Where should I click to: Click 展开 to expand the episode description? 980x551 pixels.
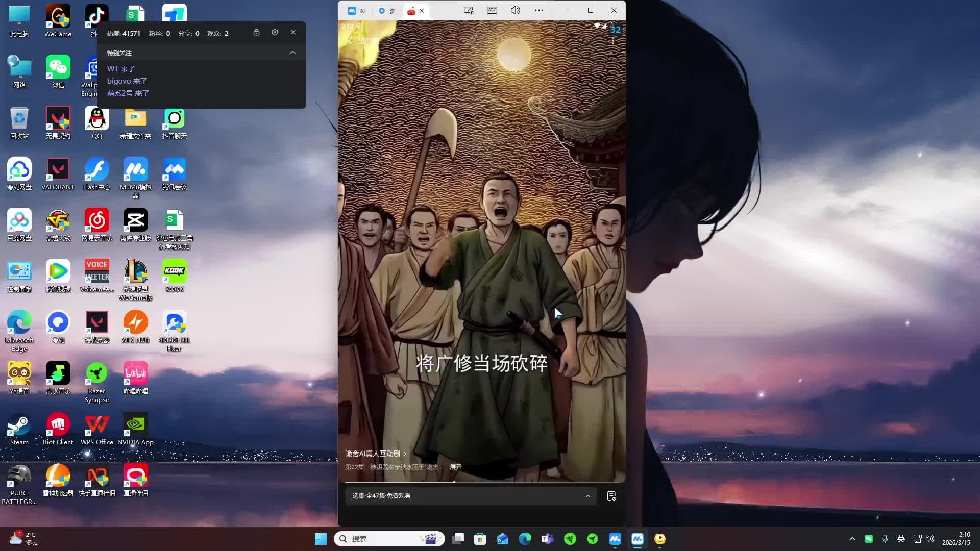[455, 467]
